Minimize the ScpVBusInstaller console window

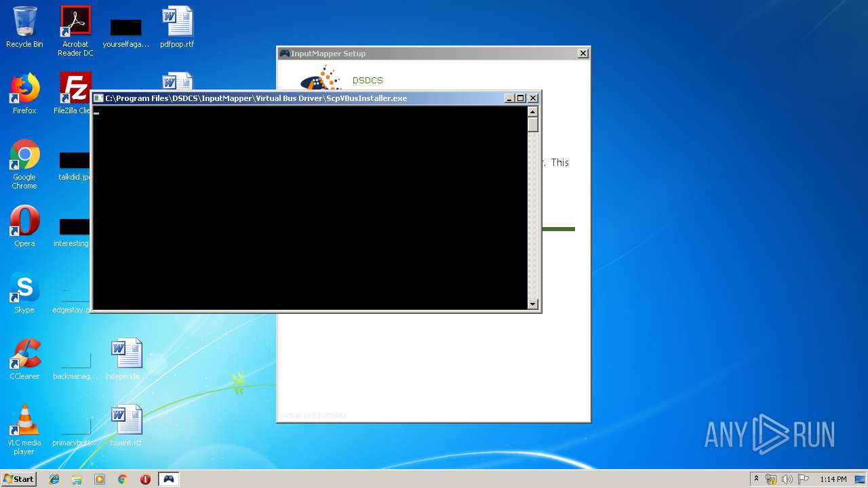[510, 98]
